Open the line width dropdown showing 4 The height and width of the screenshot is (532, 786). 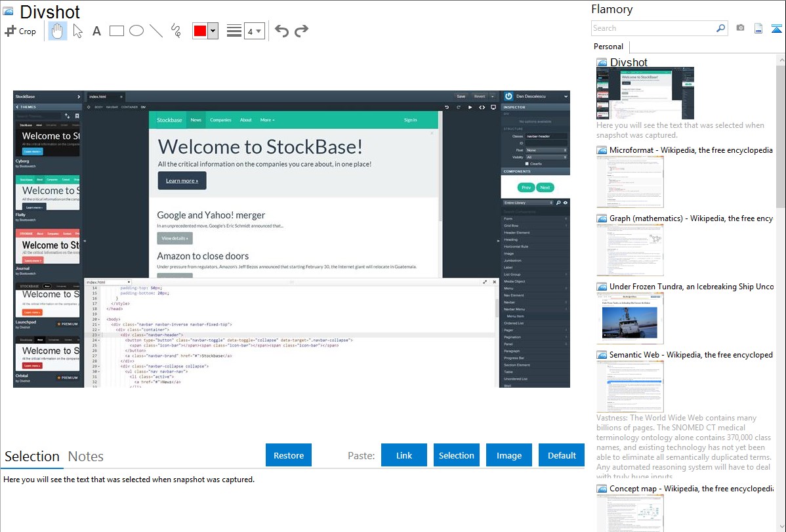point(254,31)
